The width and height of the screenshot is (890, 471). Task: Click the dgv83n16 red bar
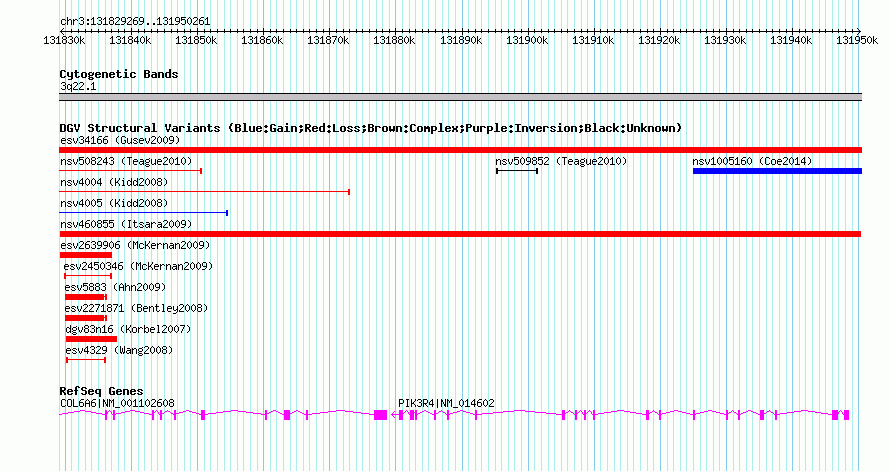pyautogui.click(x=91, y=339)
